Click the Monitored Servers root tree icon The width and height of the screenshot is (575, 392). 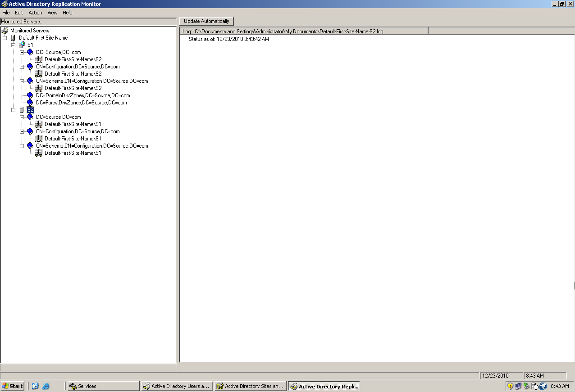(5, 31)
